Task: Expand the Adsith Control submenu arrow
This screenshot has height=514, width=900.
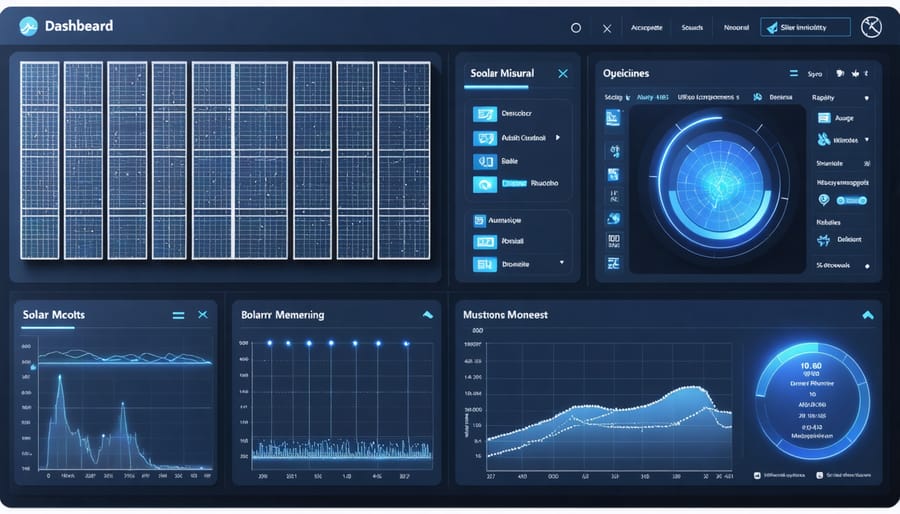Action: [557, 138]
